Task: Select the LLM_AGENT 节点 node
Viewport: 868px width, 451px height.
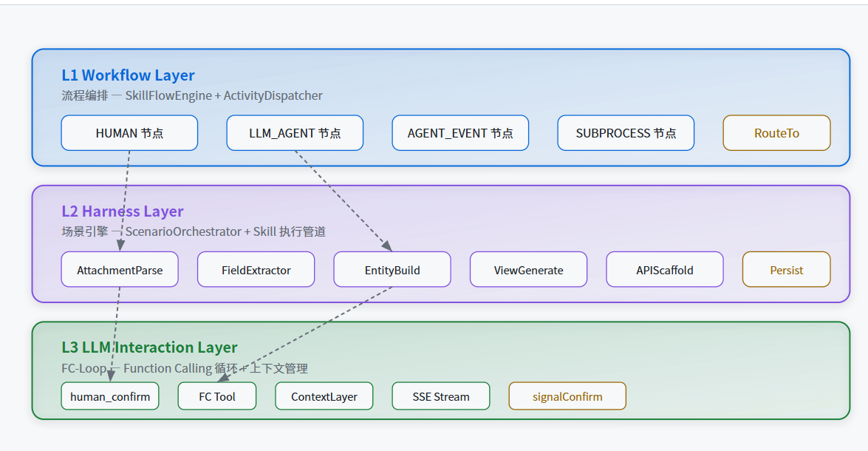Action: click(x=295, y=133)
